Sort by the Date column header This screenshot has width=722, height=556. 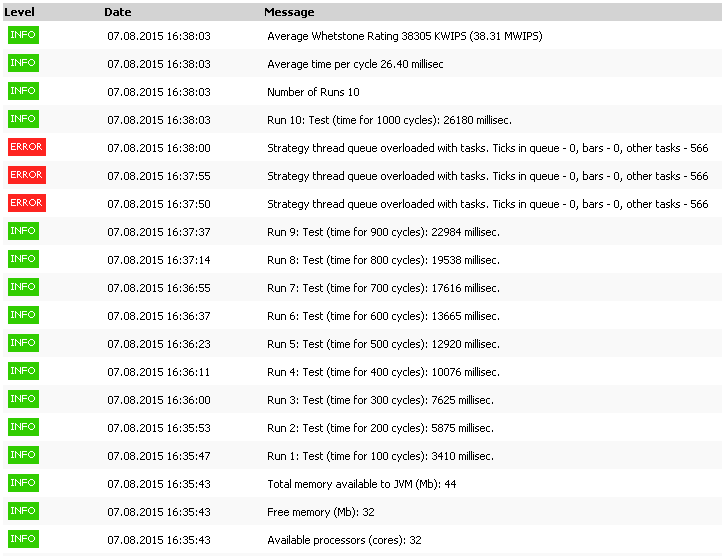tap(117, 12)
